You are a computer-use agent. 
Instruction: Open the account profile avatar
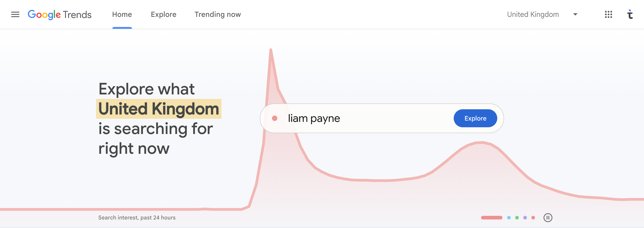pos(630,15)
